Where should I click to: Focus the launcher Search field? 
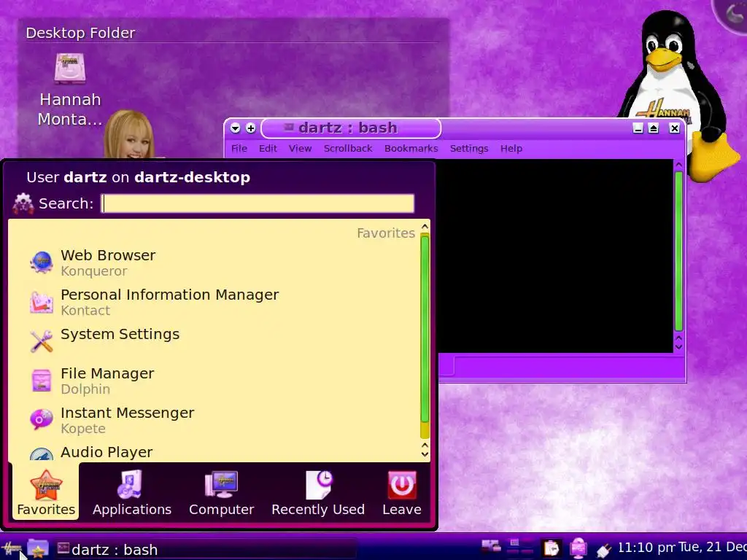pos(258,203)
